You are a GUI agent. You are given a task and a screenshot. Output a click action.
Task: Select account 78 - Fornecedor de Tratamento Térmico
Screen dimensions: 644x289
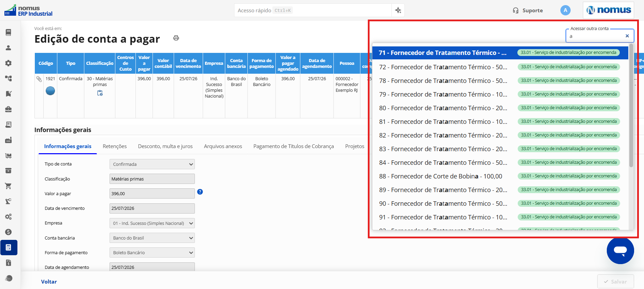tap(500, 81)
